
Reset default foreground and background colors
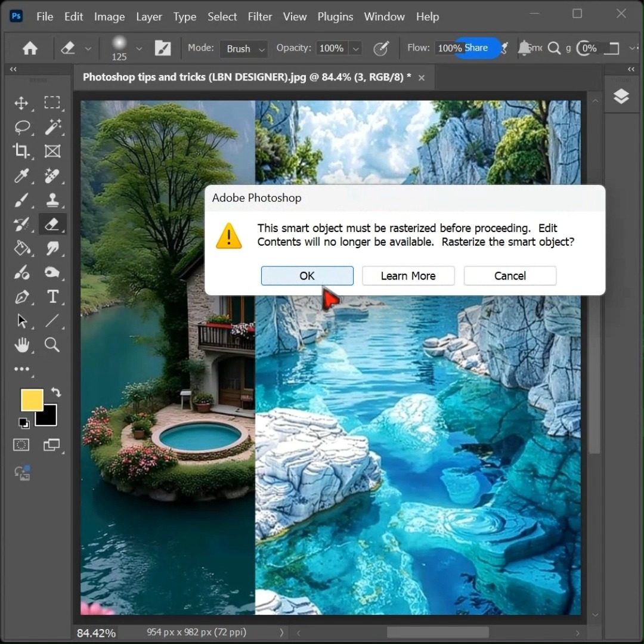pyautogui.click(x=24, y=423)
